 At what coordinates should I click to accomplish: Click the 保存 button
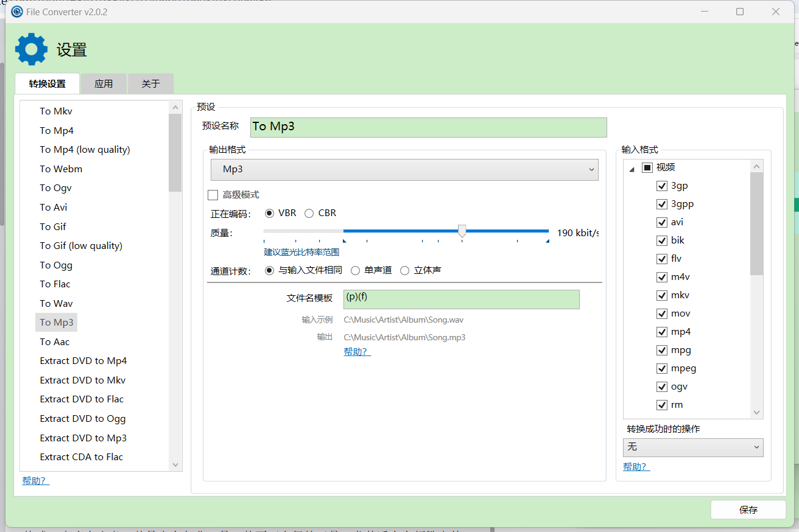tap(748, 510)
